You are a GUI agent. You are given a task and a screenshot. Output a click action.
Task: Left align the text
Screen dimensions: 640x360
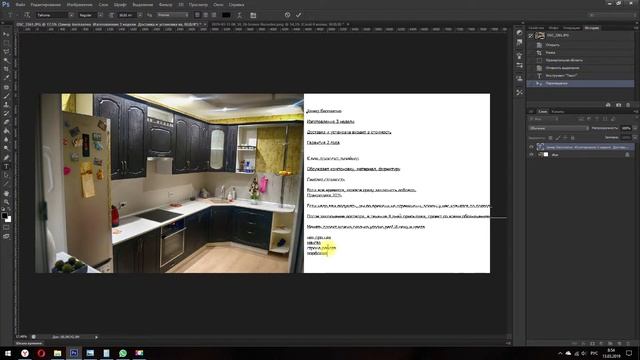197,15
